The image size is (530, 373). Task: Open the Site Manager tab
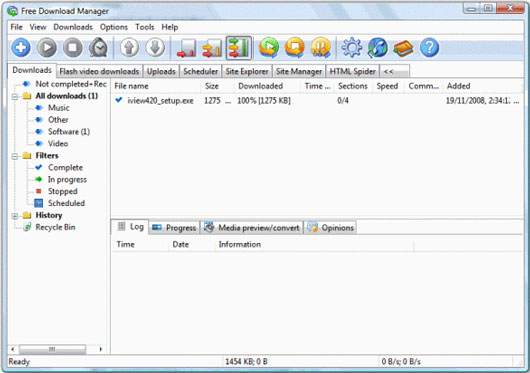coord(299,71)
